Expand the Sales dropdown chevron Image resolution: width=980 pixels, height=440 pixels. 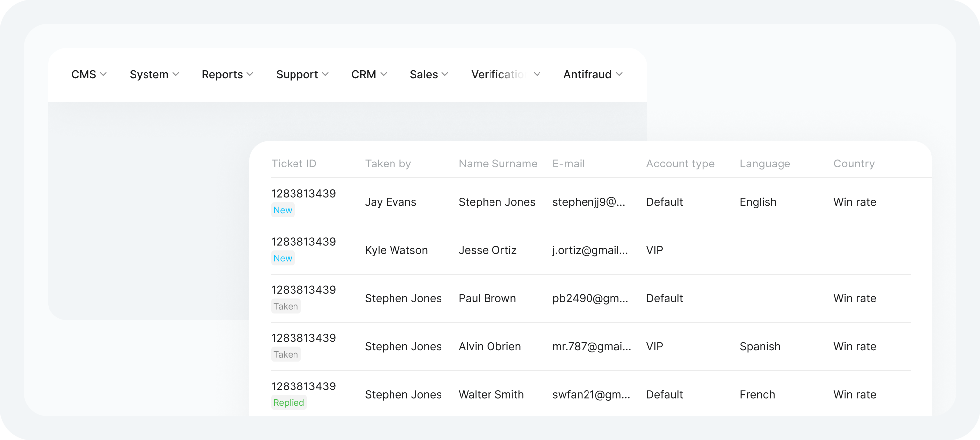click(x=445, y=74)
